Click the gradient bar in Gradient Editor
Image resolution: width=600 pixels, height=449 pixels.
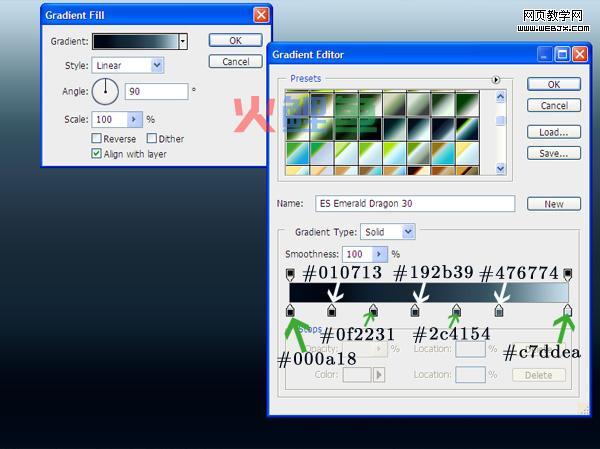point(429,293)
